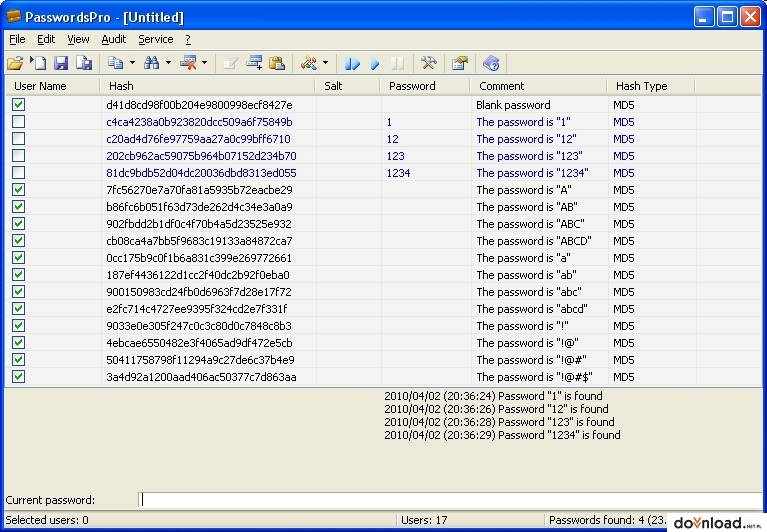Check the box for password "123" row
The width and height of the screenshot is (767, 532).
pyautogui.click(x=19, y=155)
